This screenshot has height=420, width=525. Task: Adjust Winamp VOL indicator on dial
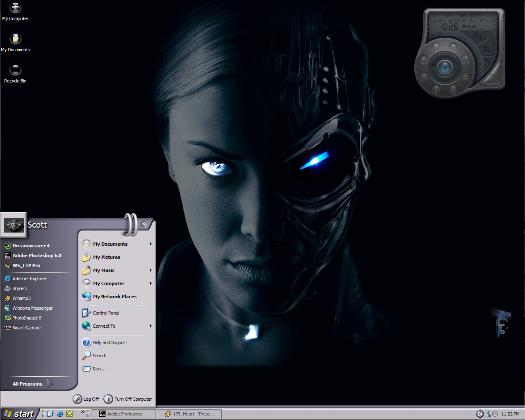tap(433, 68)
